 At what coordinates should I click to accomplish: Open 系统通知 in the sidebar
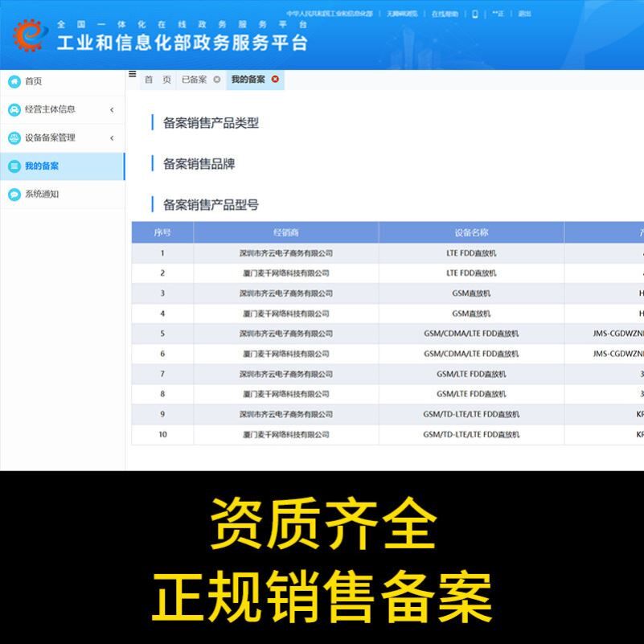[x=63, y=195]
